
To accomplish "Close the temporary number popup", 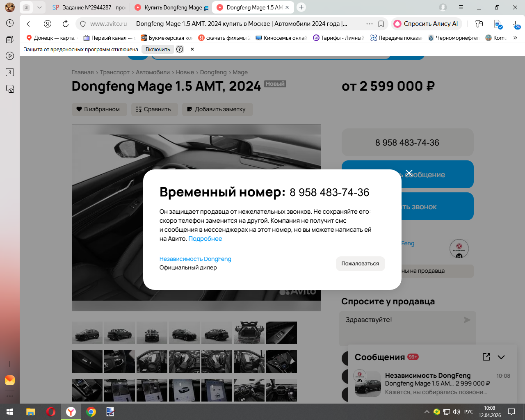I will [x=409, y=173].
